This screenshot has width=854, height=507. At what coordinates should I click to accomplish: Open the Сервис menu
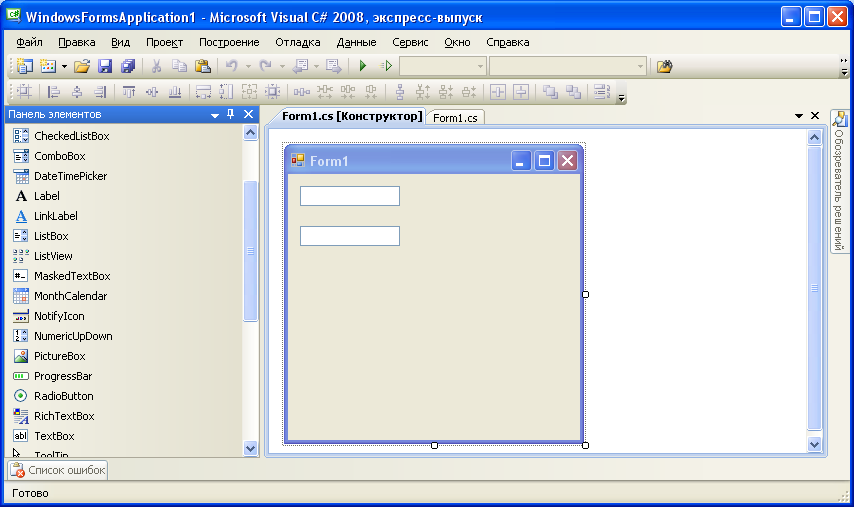point(410,42)
